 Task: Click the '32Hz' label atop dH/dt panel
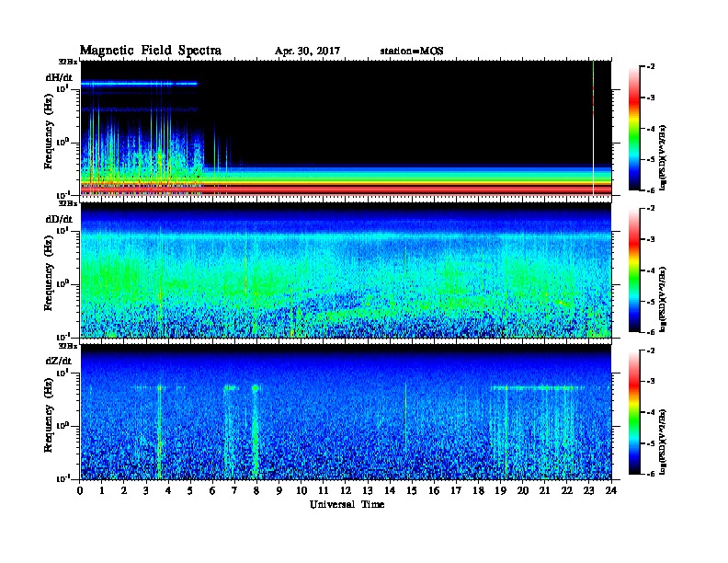pyautogui.click(x=67, y=62)
